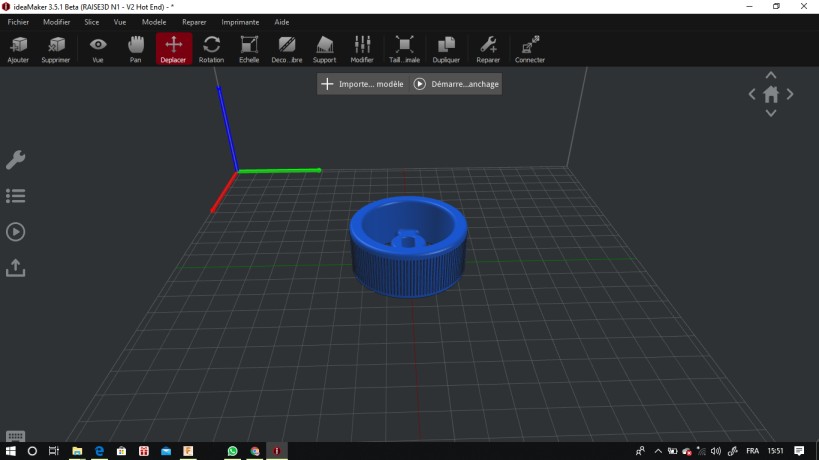Image resolution: width=819 pixels, height=460 pixels.
Task: Click the Importe... modèle button
Action: point(362,84)
